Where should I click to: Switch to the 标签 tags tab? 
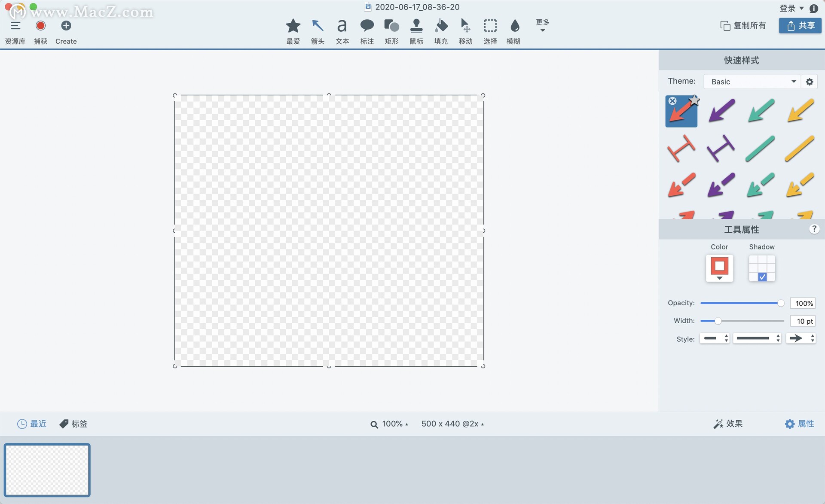point(73,424)
